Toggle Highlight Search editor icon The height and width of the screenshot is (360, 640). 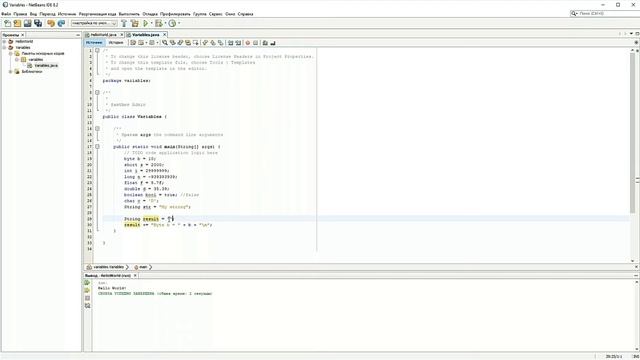[188, 42]
